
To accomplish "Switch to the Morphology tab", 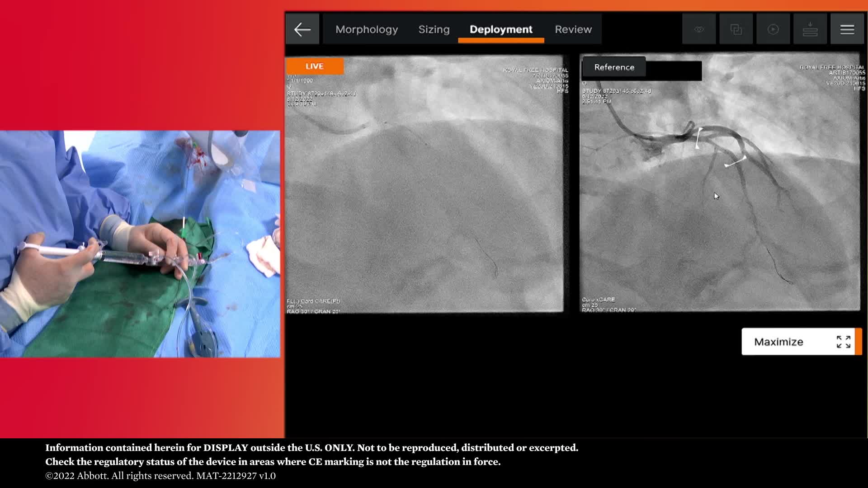I will (366, 30).
